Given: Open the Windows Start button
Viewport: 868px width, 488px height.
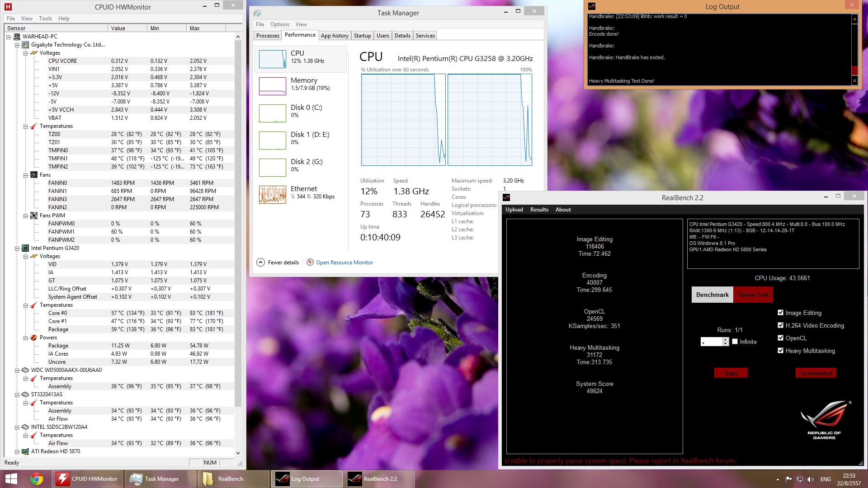Looking at the screenshot, I should click(x=11, y=479).
